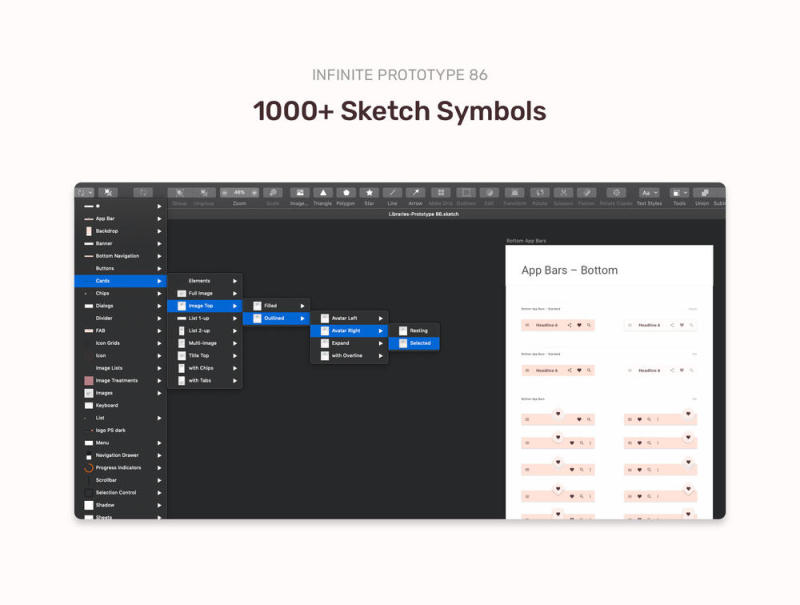Expand the Navigation Drawer menu entry
The width and height of the screenshot is (800, 605).
[120, 455]
